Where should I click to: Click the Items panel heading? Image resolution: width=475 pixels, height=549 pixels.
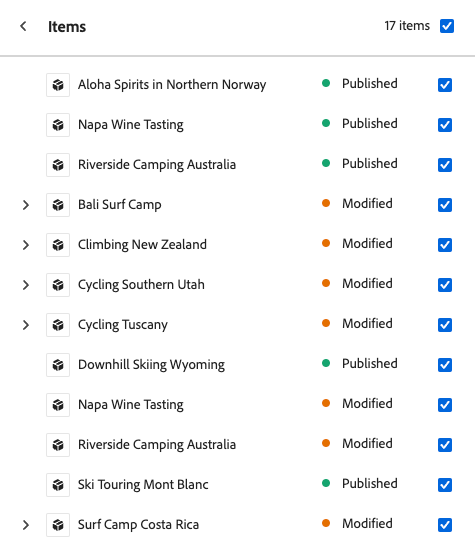pyautogui.click(x=67, y=27)
